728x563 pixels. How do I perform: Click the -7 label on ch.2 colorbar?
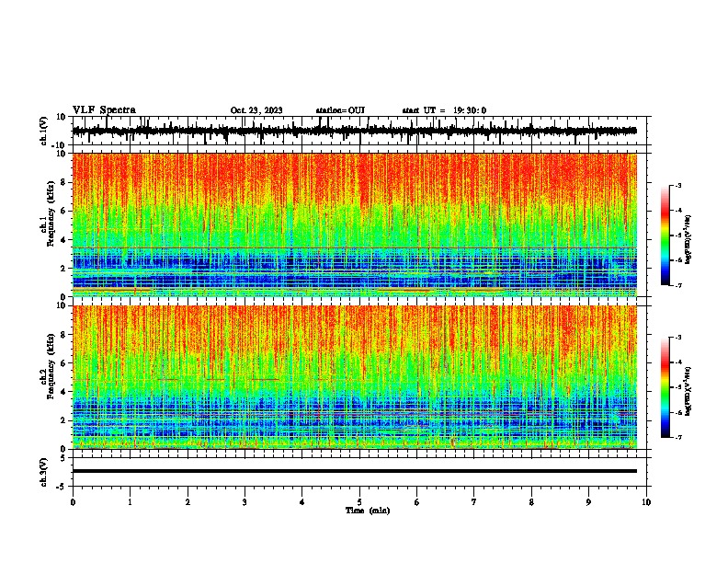coord(678,437)
